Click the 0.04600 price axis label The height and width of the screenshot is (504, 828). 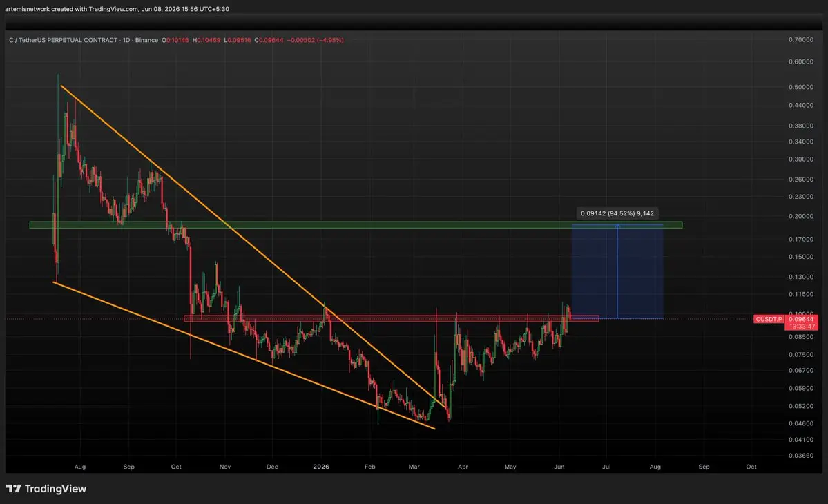pos(800,424)
